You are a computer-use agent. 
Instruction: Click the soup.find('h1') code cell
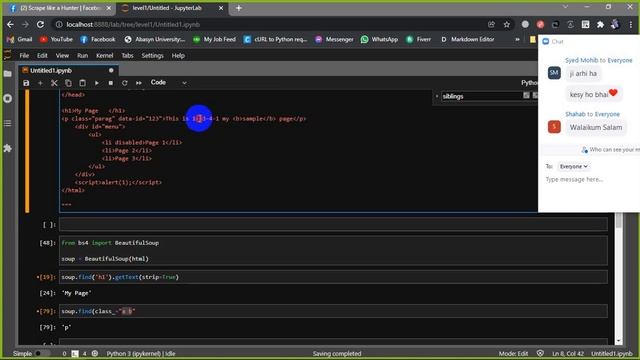pos(333,277)
